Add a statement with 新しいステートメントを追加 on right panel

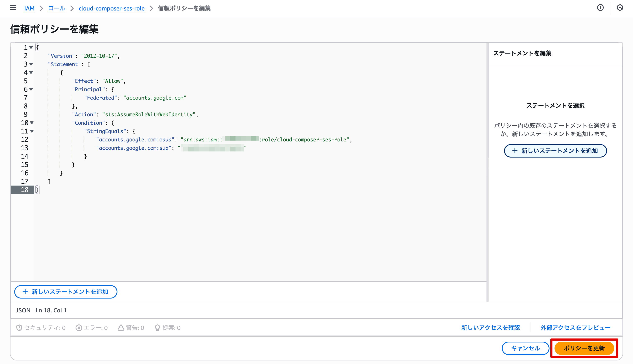pos(555,151)
